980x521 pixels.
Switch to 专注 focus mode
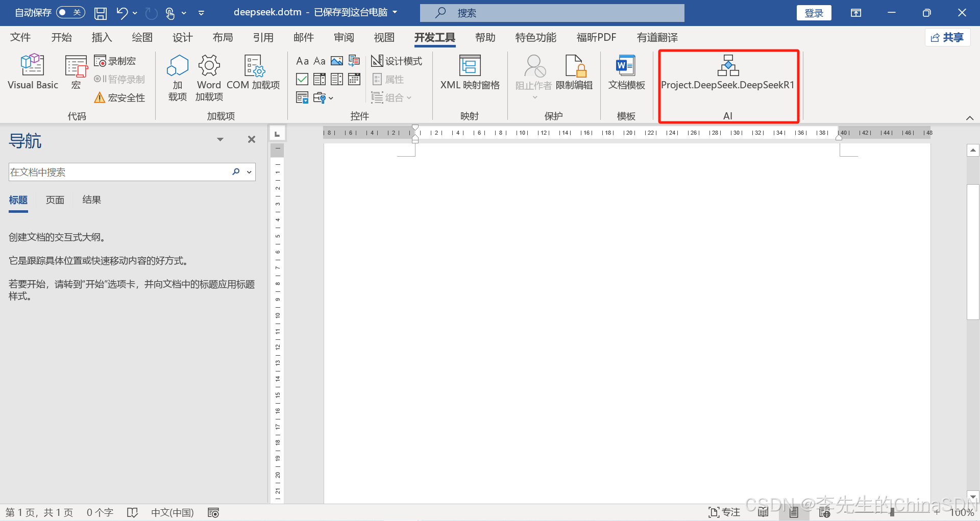724,512
